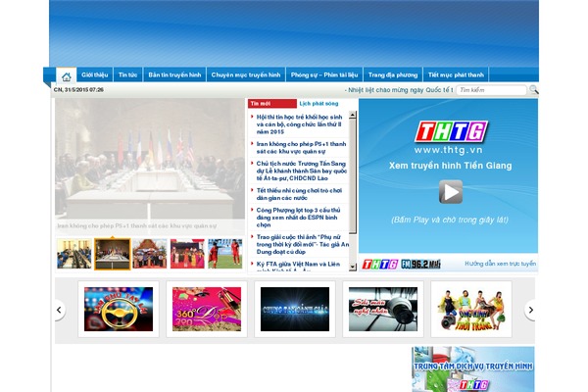Open the Tin tức menu
Viewport: 588px width, 392px height.
click(x=127, y=74)
